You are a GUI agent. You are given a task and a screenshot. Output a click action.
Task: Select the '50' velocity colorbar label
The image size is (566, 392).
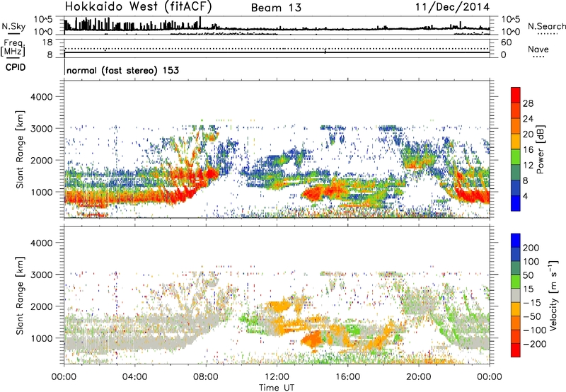click(x=528, y=275)
